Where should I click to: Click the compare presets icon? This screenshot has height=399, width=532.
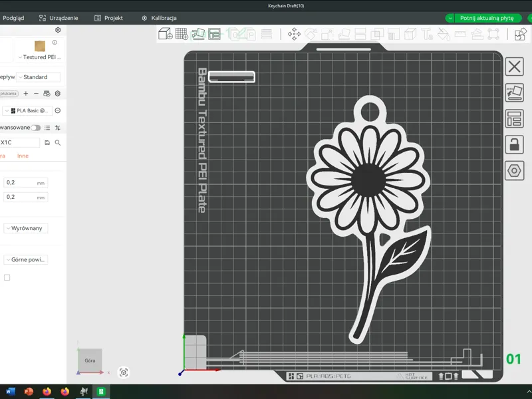[x=58, y=128]
